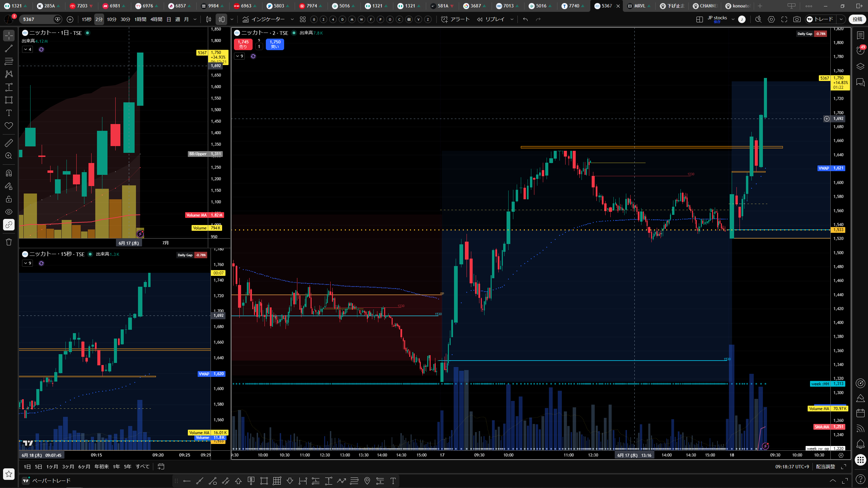Open the alerts bell in right sidebar

(x=861, y=444)
